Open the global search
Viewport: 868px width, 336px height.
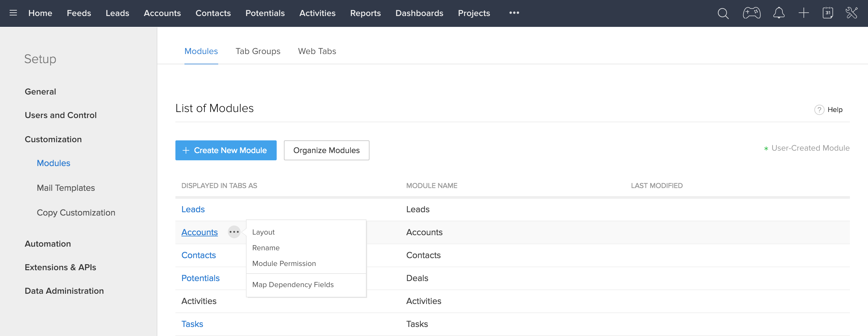point(723,13)
